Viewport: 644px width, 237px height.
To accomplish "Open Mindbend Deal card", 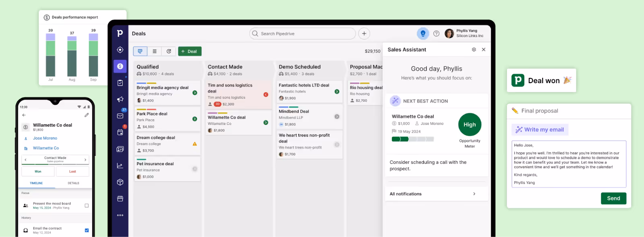I will [x=310, y=116].
